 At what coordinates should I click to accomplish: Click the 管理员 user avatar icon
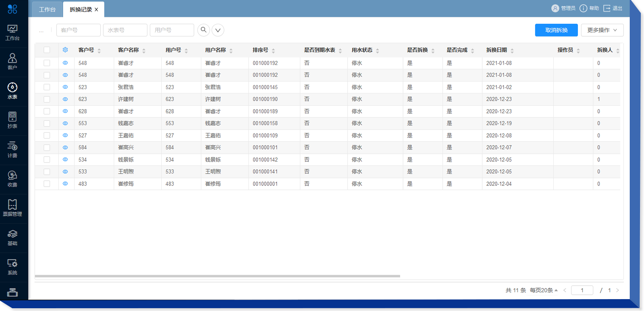pos(555,8)
